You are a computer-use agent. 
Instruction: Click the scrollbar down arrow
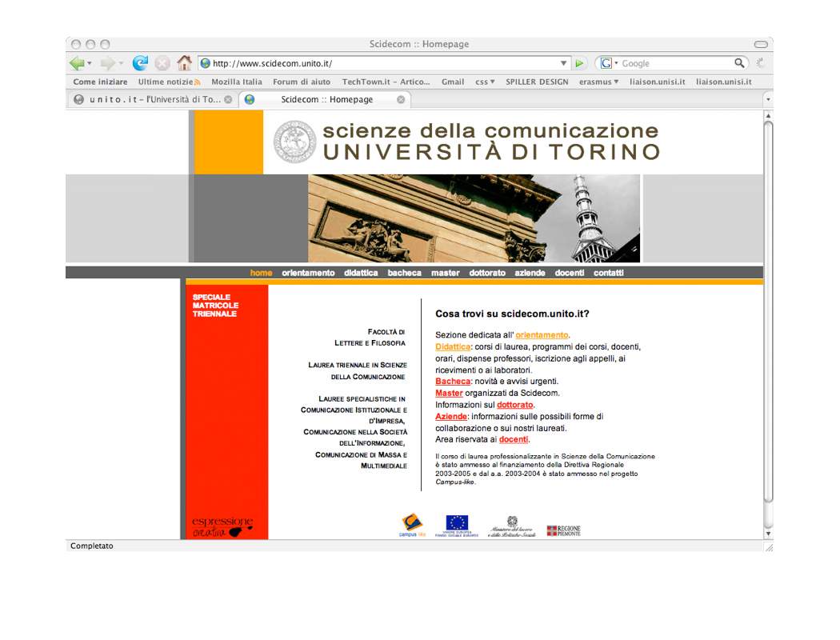pyautogui.click(x=768, y=534)
